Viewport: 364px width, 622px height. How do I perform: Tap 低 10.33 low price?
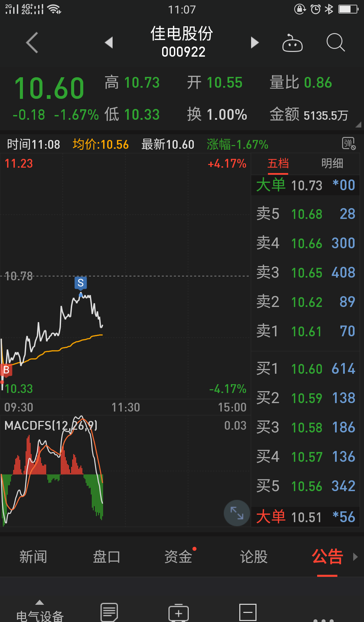[132, 115]
